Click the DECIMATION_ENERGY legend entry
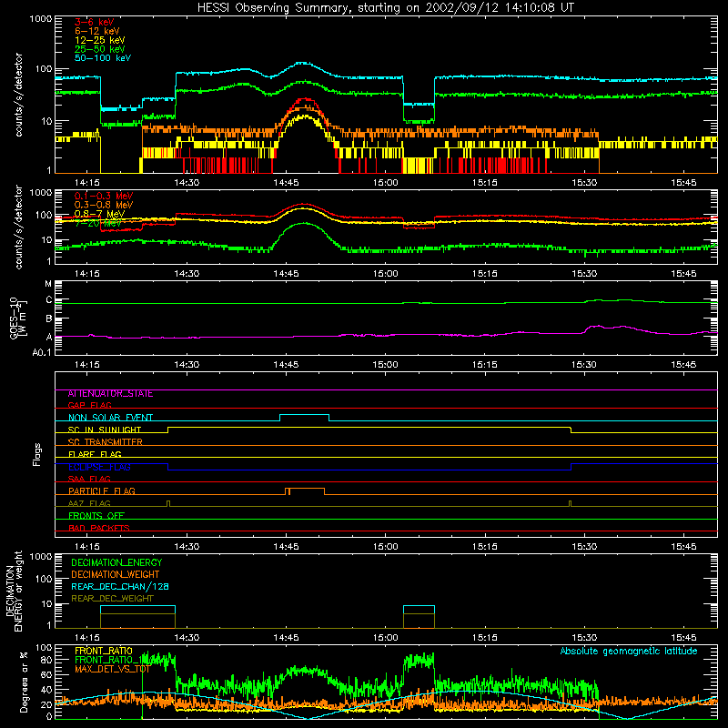 116,562
